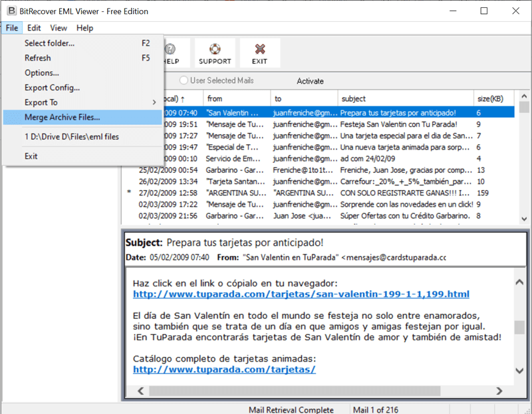Open the tuparada.com/tarjetas/ link
Screen dimensions: 532x414
pyautogui.click(x=224, y=369)
